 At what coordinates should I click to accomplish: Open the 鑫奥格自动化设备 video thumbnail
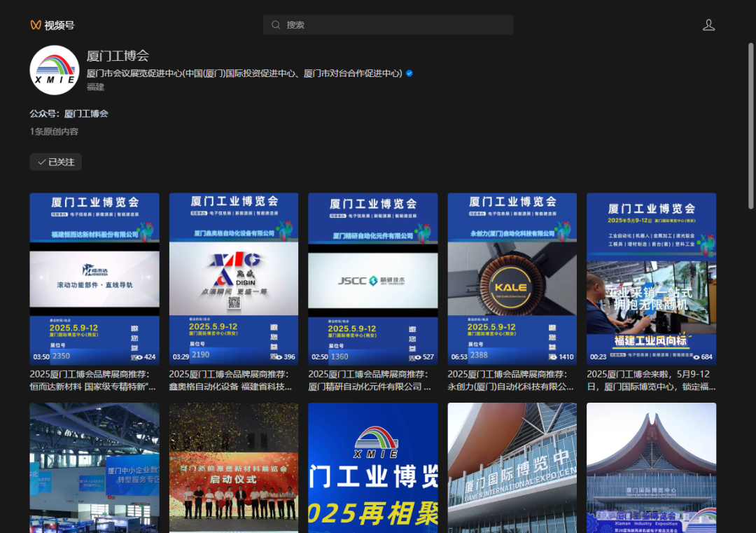coord(234,279)
